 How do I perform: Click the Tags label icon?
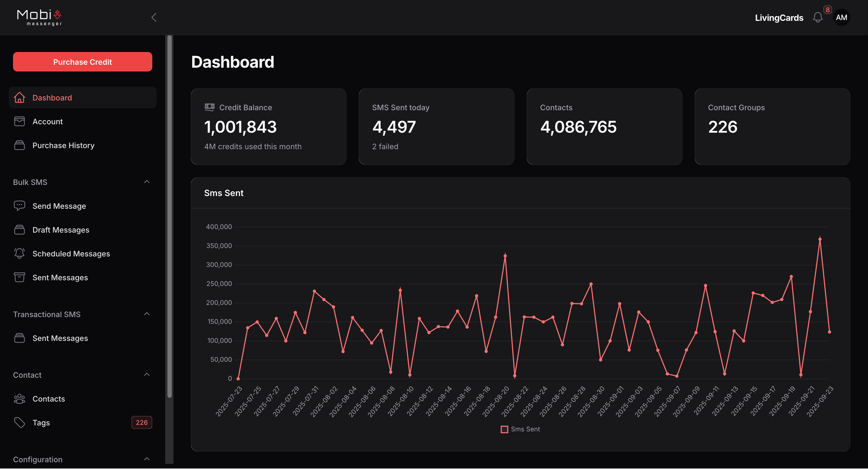(20, 422)
